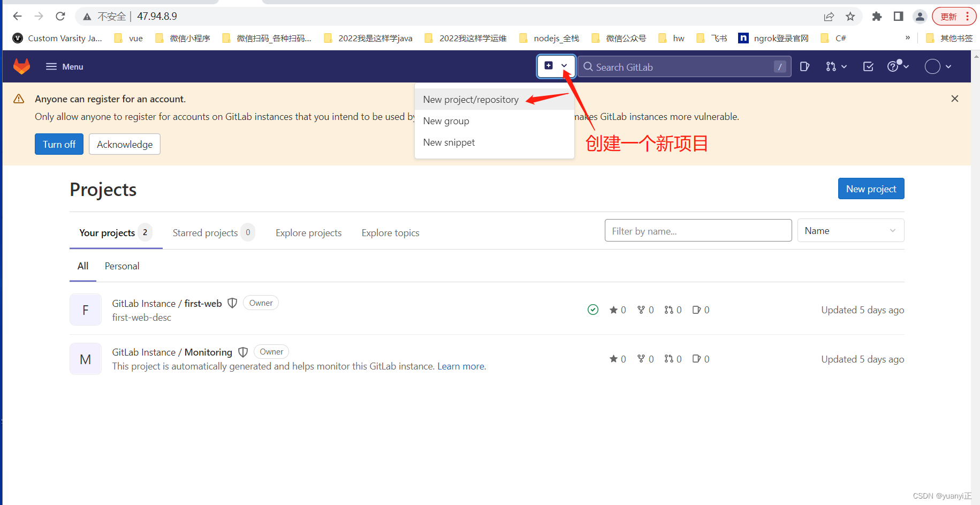Open the Monitoring project link
The width and height of the screenshot is (980, 505).
click(172, 352)
